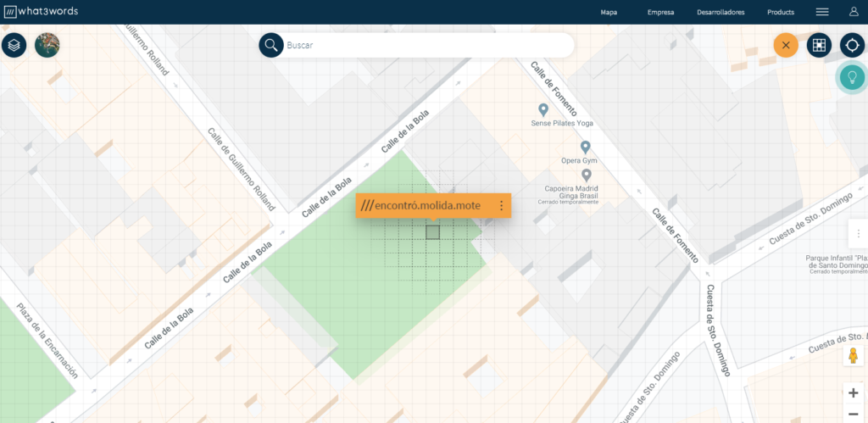Viewport: 868px width, 423px height.
Task: Click the what3words logo
Action: (x=41, y=12)
